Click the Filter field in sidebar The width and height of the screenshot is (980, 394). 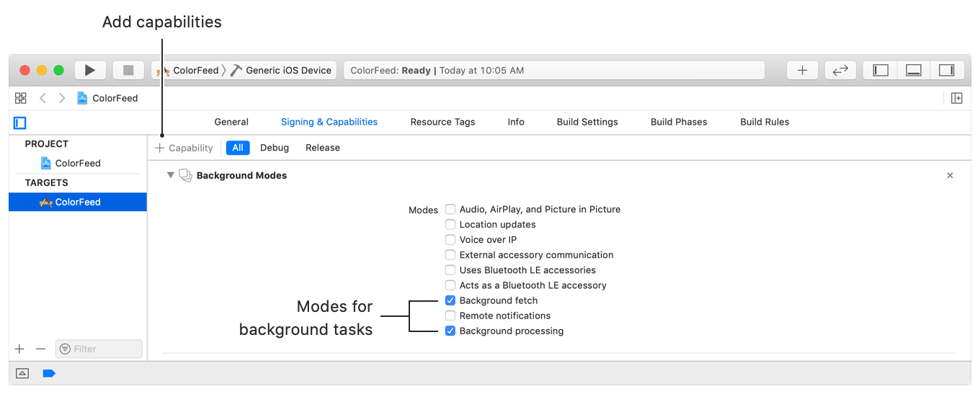click(x=99, y=349)
